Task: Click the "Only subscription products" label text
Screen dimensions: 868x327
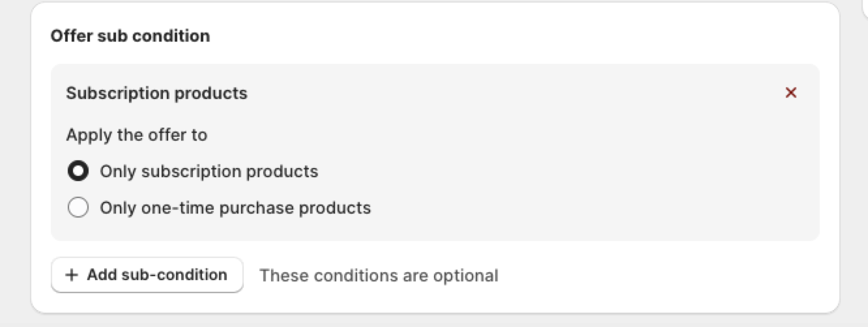Action: [x=209, y=172]
